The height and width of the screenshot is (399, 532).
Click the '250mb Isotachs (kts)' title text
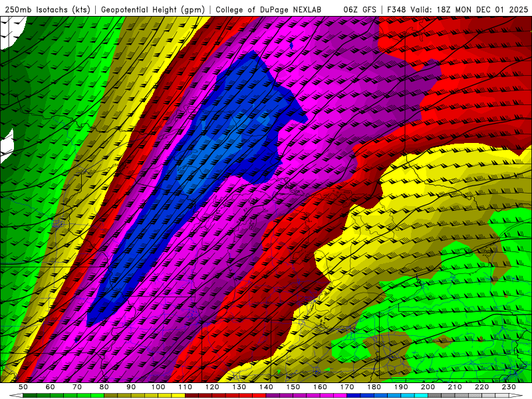(x=48, y=10)
